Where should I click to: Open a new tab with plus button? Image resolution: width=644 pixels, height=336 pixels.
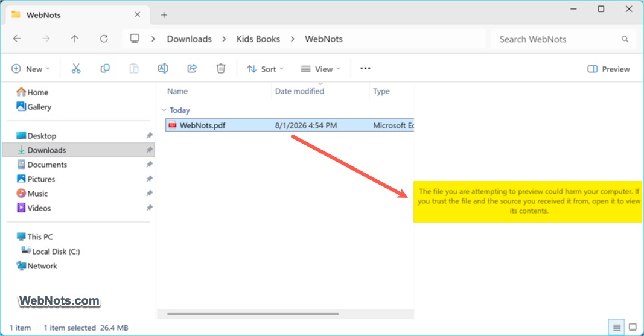(164, 15)
